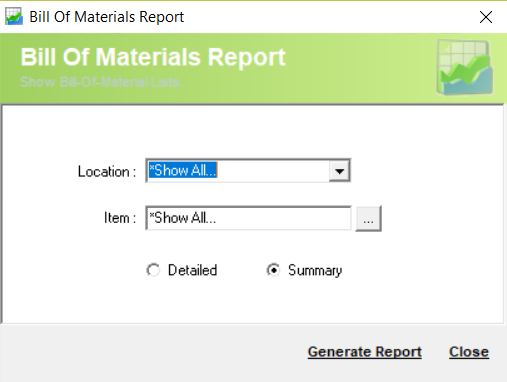Close the dialog with the X button
Screen dimensions: 507x382
click(486, 17)
